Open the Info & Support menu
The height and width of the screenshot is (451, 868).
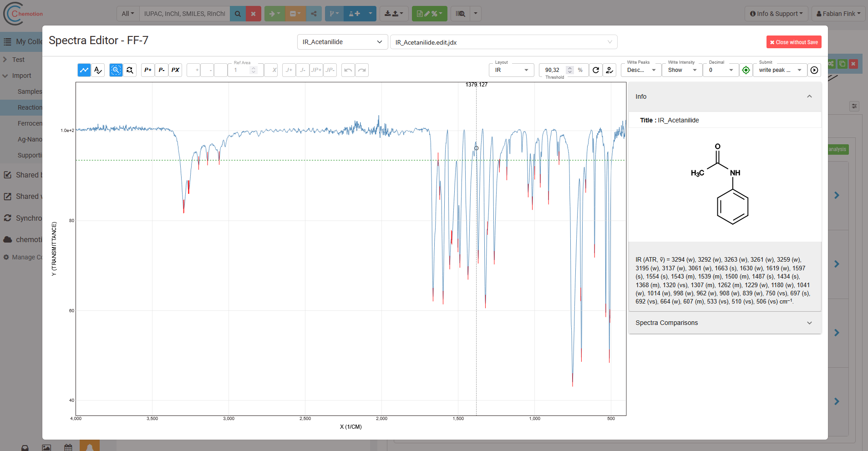point(776,13)
